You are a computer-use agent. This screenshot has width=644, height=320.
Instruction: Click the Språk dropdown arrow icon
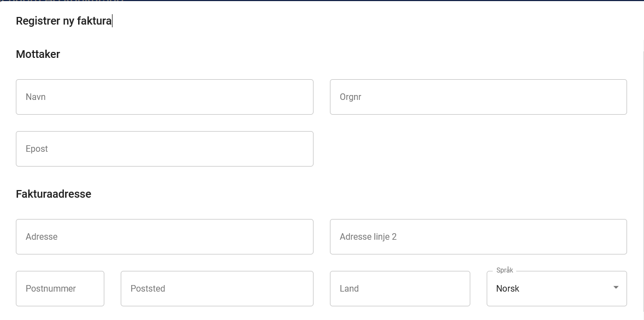(616, 287)
